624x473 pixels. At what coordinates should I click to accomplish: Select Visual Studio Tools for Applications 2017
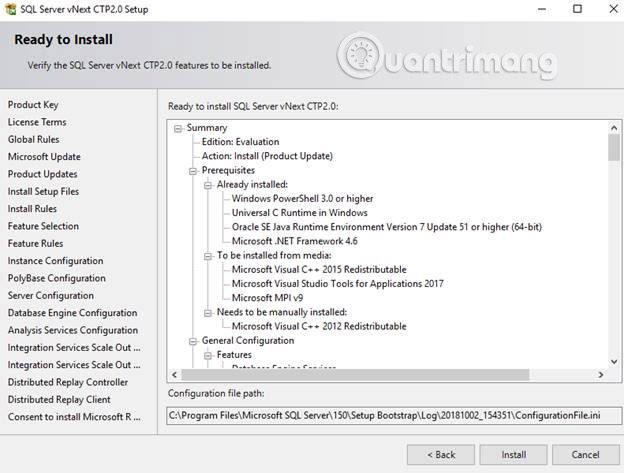pyautogui.click(x=337, y=284)
